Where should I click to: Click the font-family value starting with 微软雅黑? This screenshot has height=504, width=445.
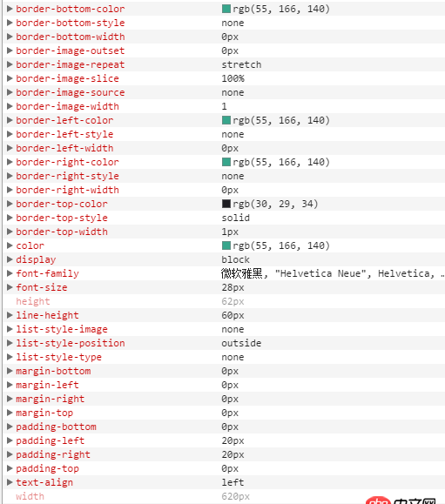(333, 273)
